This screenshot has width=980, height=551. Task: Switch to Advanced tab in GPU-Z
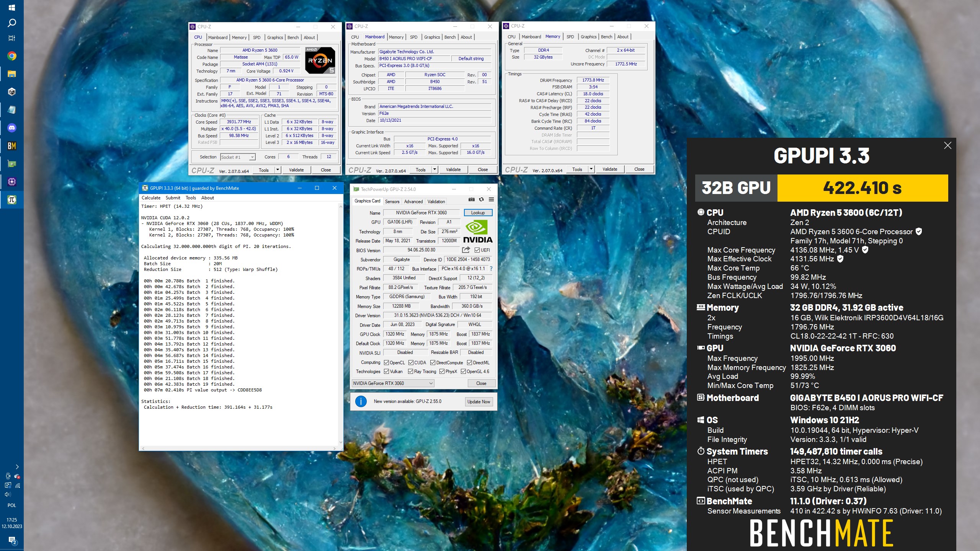pos(413,202)
